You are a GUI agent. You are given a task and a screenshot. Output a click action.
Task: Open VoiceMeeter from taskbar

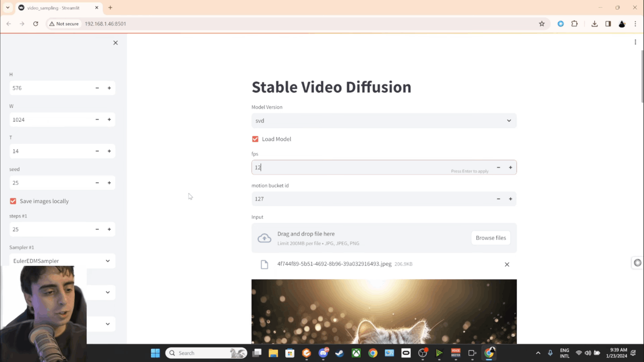456,353
